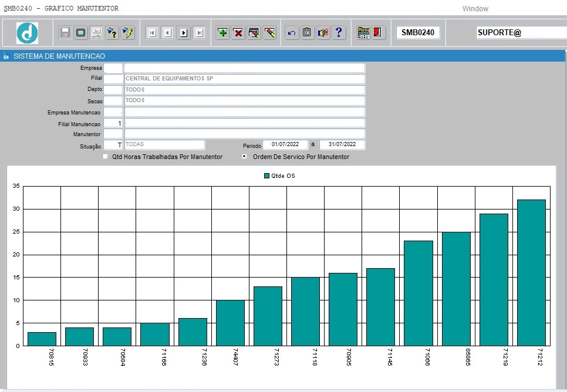567x392 pixels.
Task: Click the Periodo end date 31/07/2022
Action: click(342, 144)
